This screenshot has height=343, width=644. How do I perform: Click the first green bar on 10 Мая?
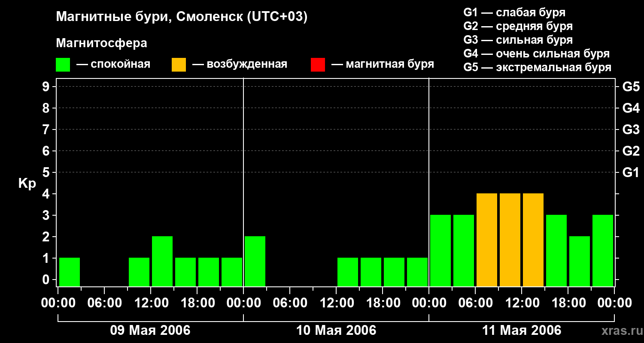255,261
